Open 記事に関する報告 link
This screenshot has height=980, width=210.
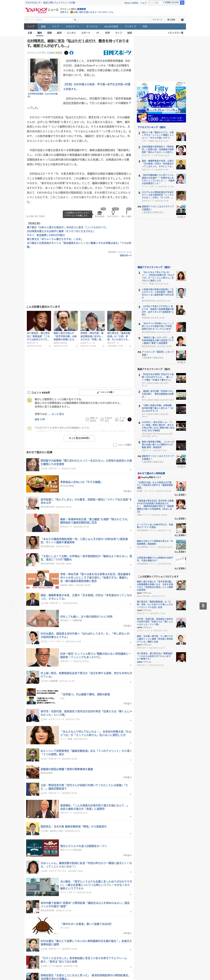point(36,216)
